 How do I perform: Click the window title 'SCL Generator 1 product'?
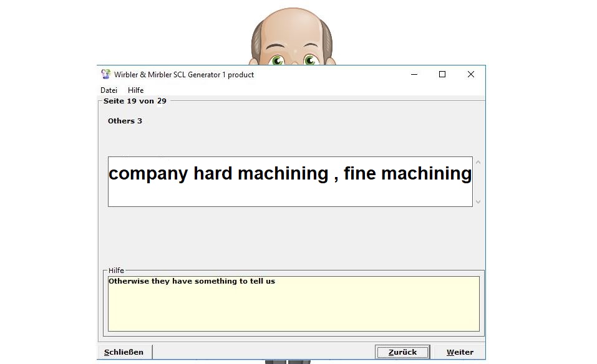point(184,75)
